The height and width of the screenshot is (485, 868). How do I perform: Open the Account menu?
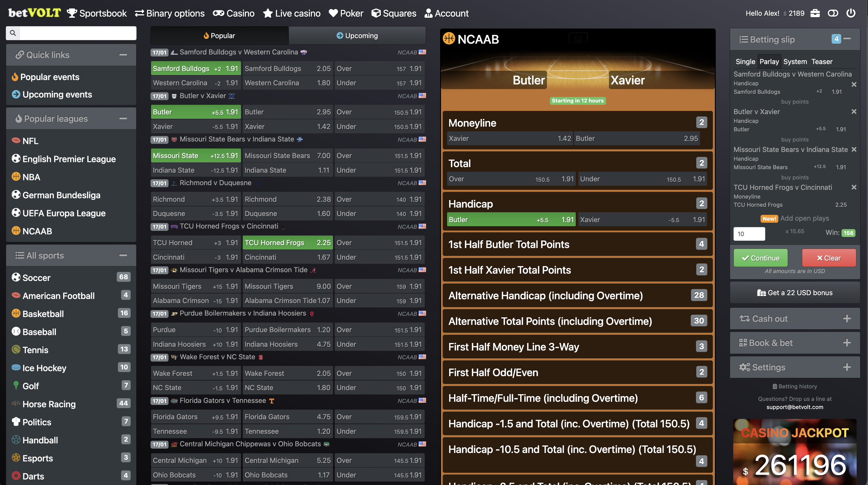446,13
